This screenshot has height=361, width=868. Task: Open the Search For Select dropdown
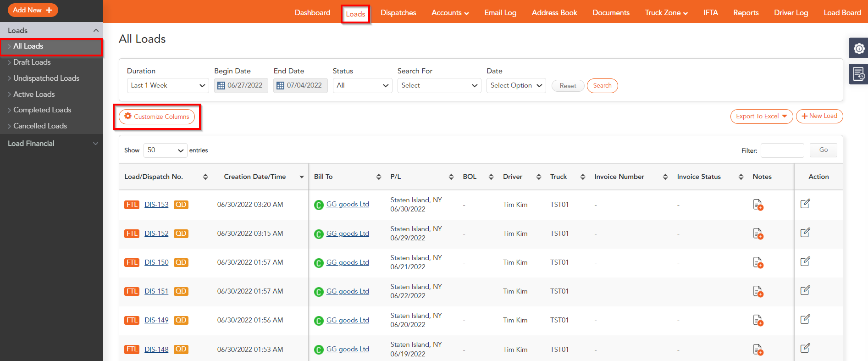coord(439,85)
